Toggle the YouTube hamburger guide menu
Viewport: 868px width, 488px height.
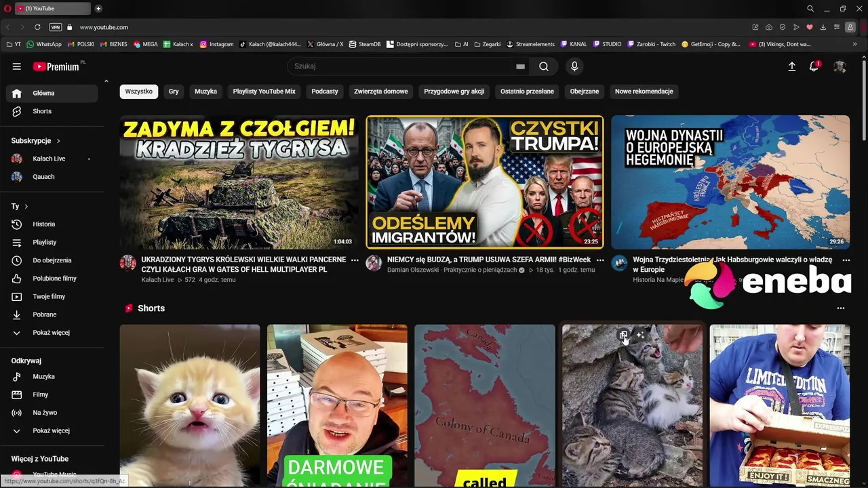[16, 66]
